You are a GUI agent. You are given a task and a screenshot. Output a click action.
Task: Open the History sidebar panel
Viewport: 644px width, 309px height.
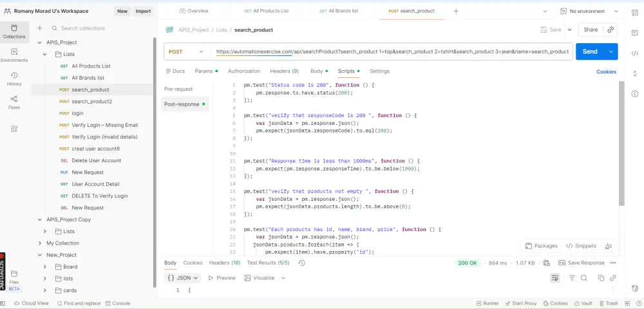pos(14,79)
